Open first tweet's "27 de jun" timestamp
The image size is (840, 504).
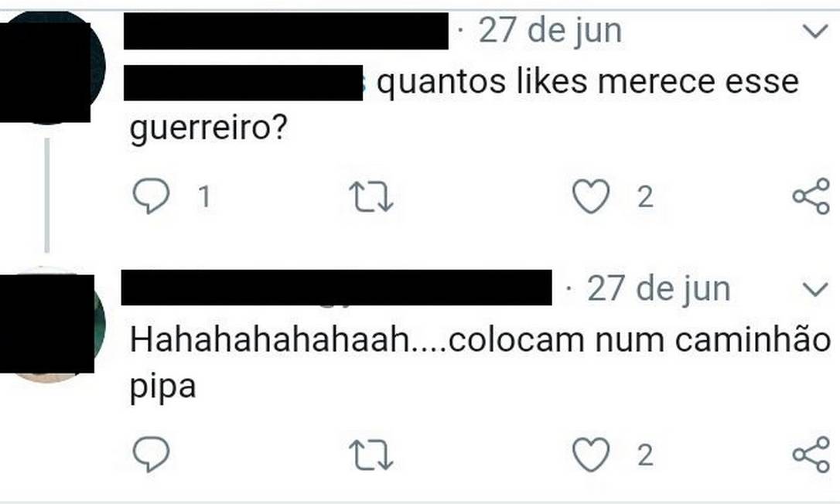click(550, 31)
